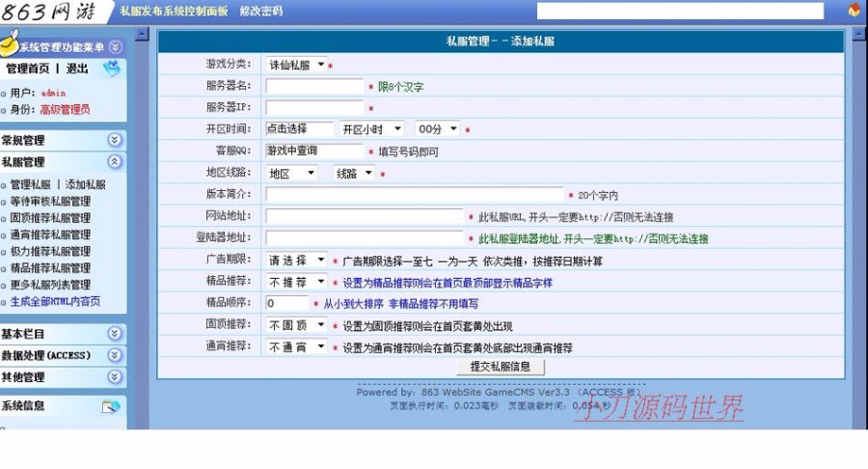
Task: Open 固顶推荐私服管理
Action: pos(50,217)
